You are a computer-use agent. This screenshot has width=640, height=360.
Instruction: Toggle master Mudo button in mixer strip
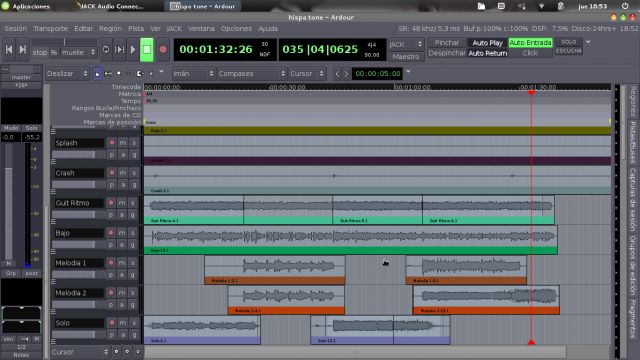11,128
